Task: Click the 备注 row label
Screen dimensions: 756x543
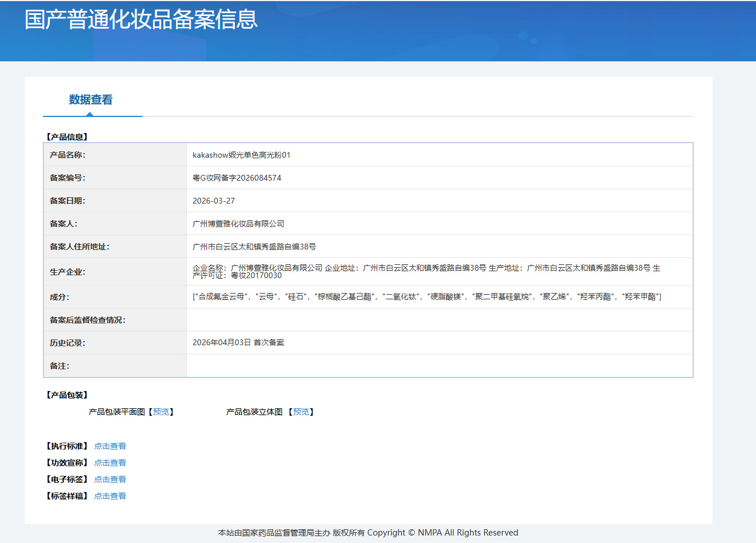Action: [60, 366]
